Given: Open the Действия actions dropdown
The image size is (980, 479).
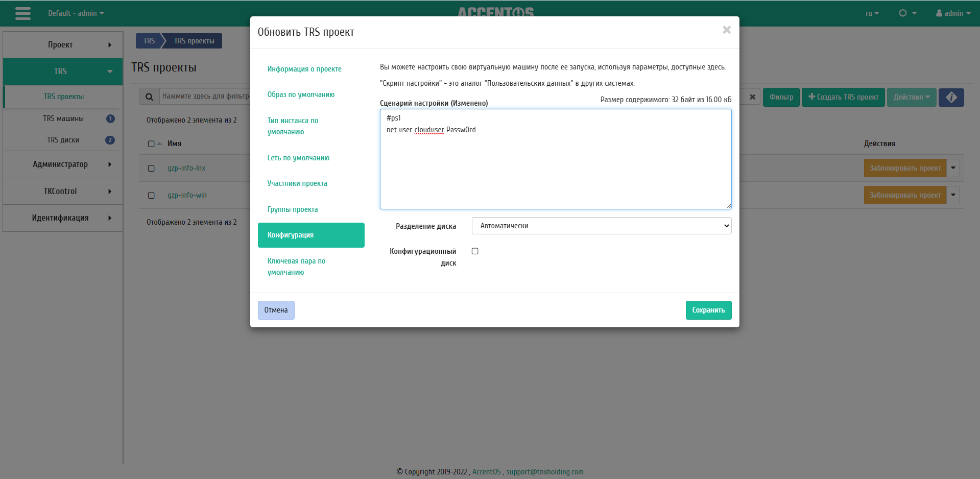Looking at the screenshot, I should pyautogui.click(x=912, y=97).
